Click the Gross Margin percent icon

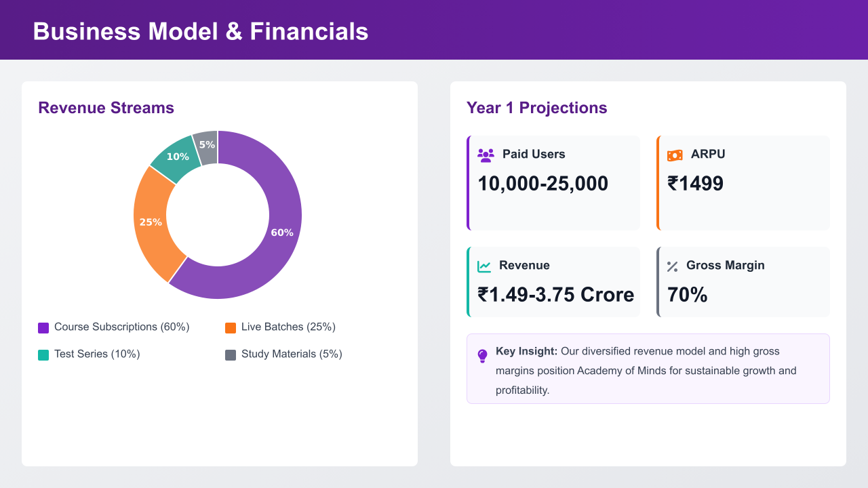(672, 266)
